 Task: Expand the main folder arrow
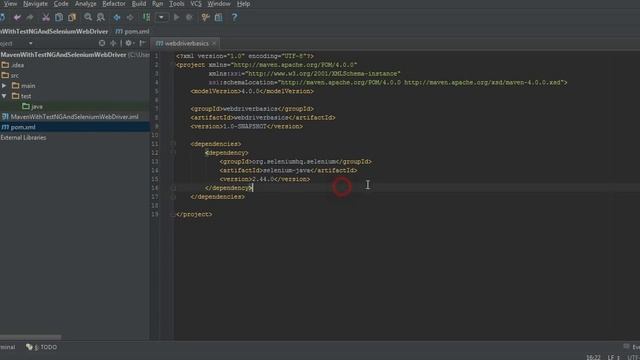(x=4, y=86)
